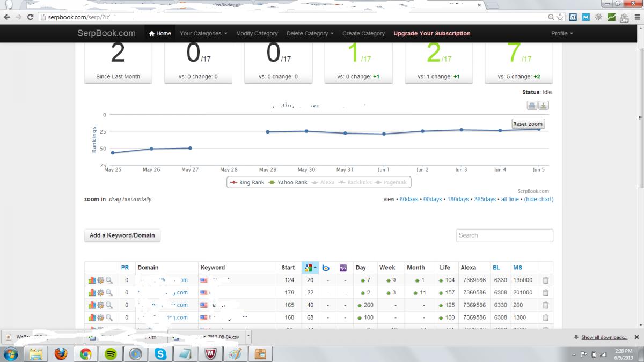Open chart icon for Start 124 row
Image resolution: width=644 pixels, height=362 pixels.
pos(92,280)
